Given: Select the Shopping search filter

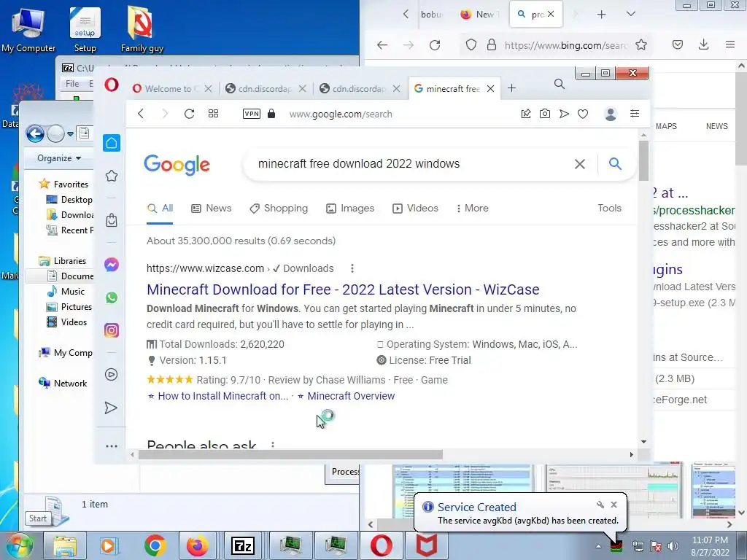Looking at the screenshot, I should coord(279,208).
